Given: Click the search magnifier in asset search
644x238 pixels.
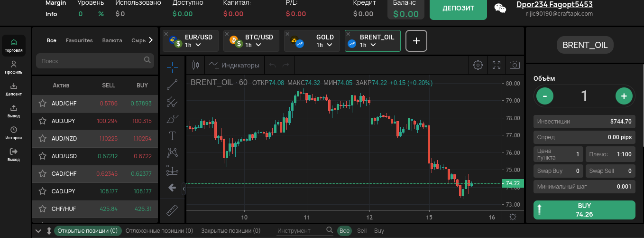Looking at the screenshot, I should click(147, 60).
